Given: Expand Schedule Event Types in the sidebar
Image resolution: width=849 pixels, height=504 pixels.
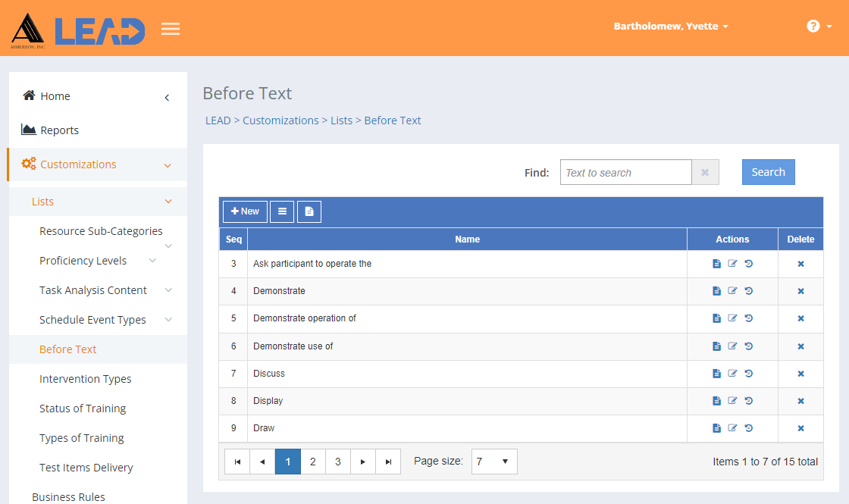Looking at the screenshot, I should [168, 319].
